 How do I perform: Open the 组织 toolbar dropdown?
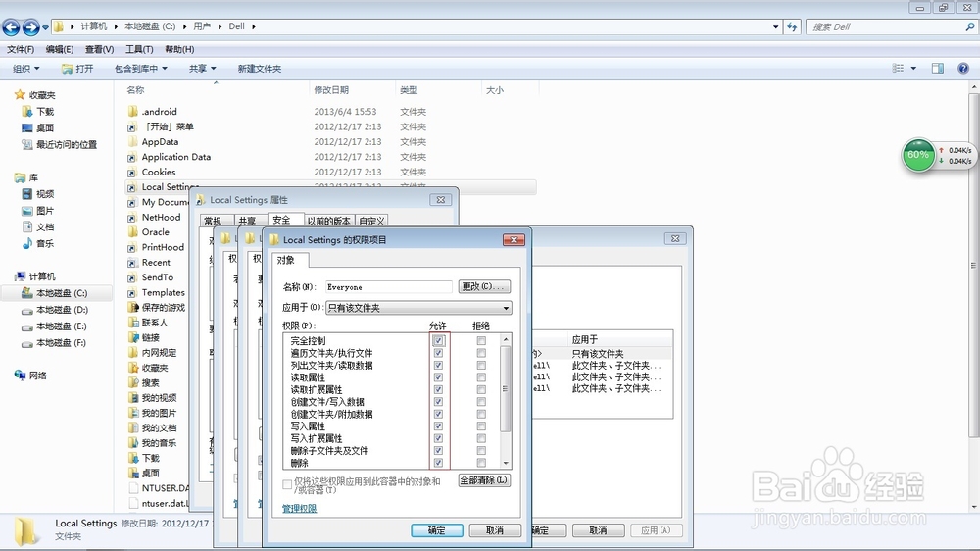click(x=26, y=69)
